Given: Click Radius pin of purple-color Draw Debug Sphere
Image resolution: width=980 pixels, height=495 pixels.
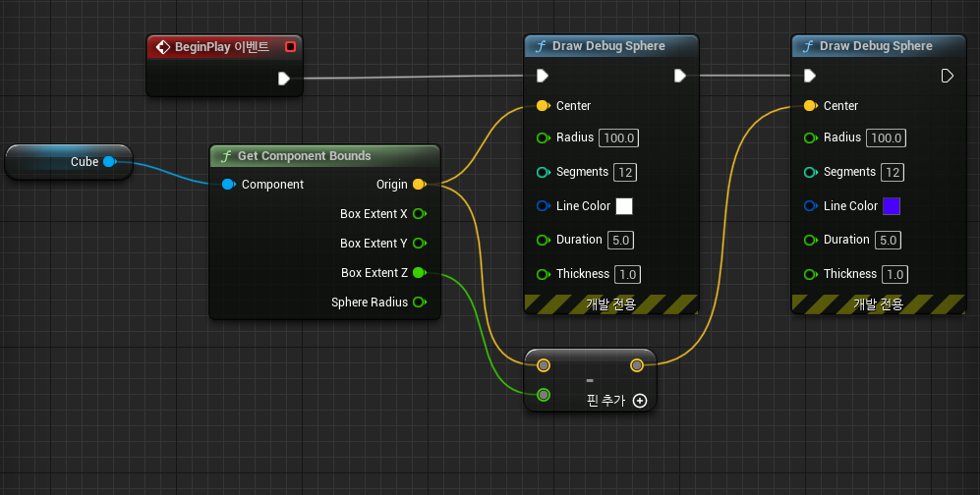Looking at the screenshot, I should (x=811, y=137).
